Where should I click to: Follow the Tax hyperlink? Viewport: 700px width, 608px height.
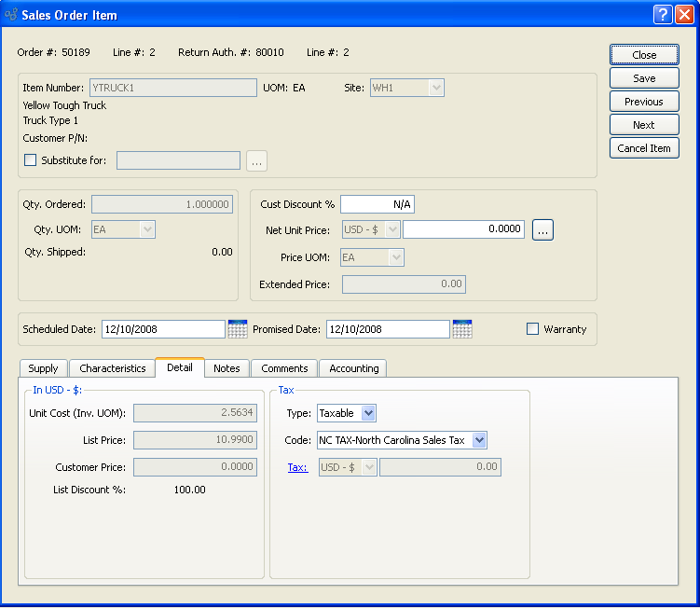297,467
